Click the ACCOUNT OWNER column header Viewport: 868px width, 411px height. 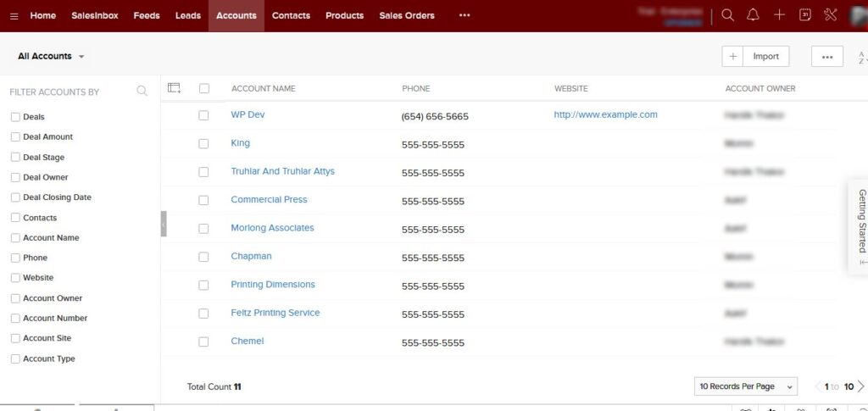tap(760, 88)
